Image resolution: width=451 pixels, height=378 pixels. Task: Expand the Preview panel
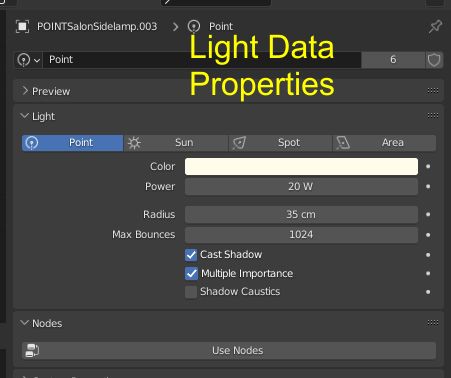(x=25, y=91)
